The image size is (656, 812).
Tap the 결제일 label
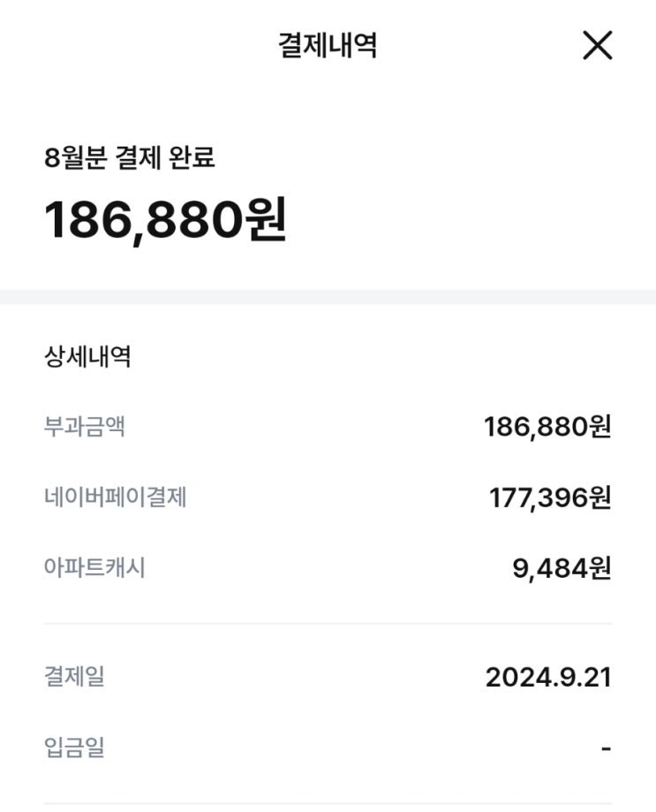[x=74, y=676]
